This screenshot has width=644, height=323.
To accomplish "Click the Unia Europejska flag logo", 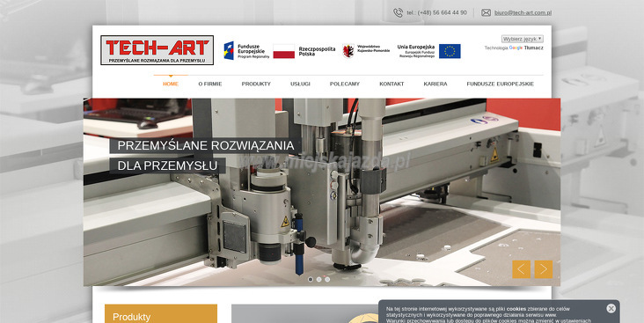I will tap(428, 51).
